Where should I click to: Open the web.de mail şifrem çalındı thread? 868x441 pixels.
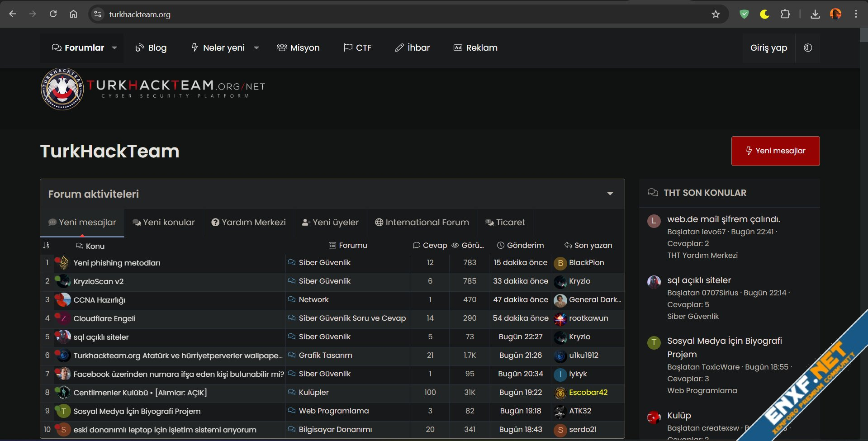[724, 219]
